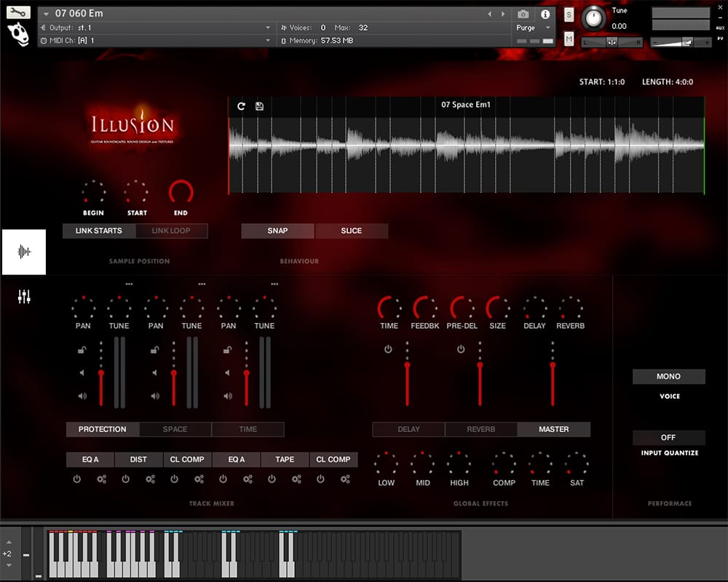Click the reload sample icon above waveform
Image resolution: width=728 pixels, height=582 pixels.
tap(242, 106)
